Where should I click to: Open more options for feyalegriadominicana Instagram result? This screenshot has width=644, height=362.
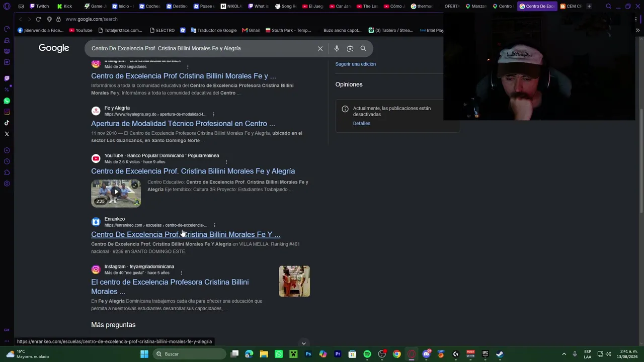[181, 273]
